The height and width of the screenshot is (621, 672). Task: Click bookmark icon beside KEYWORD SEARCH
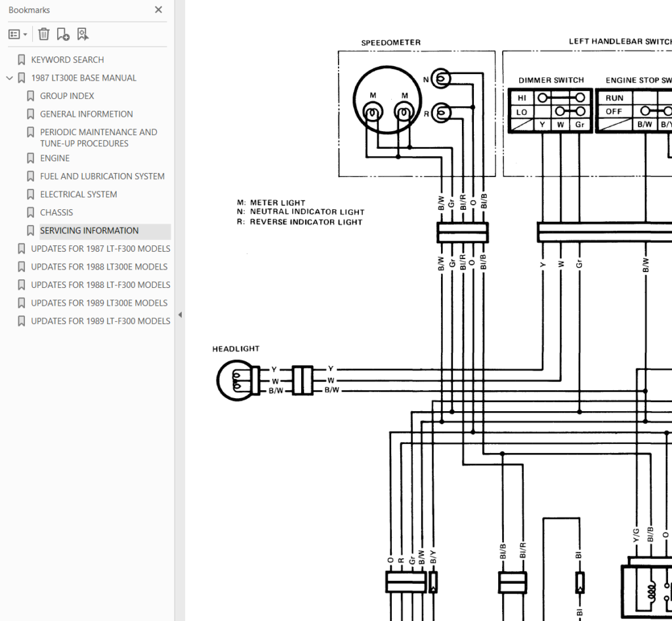pyautogui.click(x=21, y=60)
